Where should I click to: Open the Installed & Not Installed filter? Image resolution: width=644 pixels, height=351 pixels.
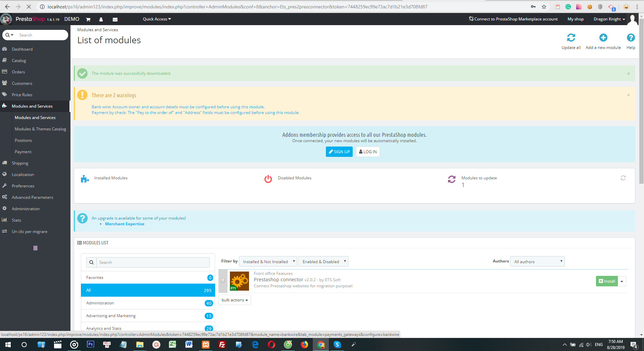pyautogui.click(x=268, y=261)
